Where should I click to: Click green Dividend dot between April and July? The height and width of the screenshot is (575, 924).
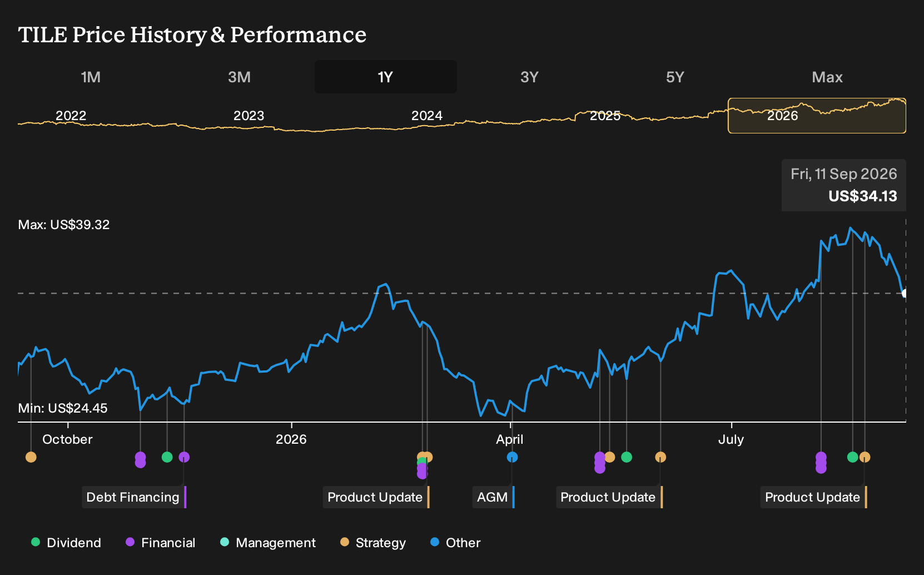tap(627, 457)
